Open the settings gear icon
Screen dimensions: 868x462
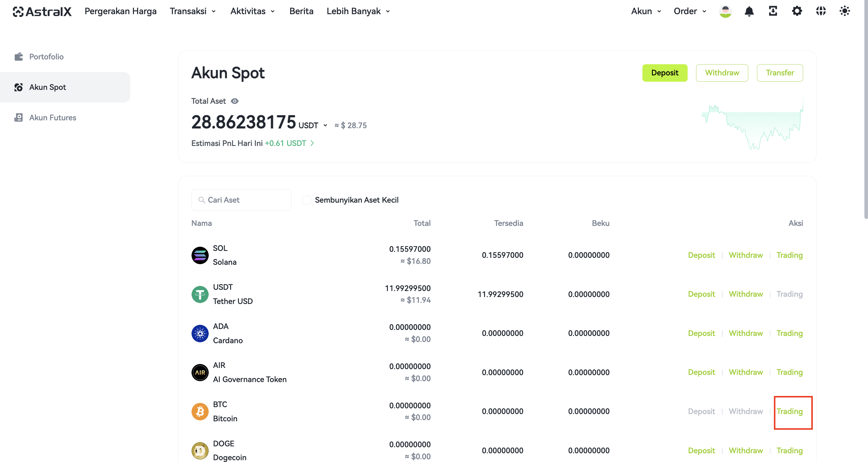[x=797, y=11]
